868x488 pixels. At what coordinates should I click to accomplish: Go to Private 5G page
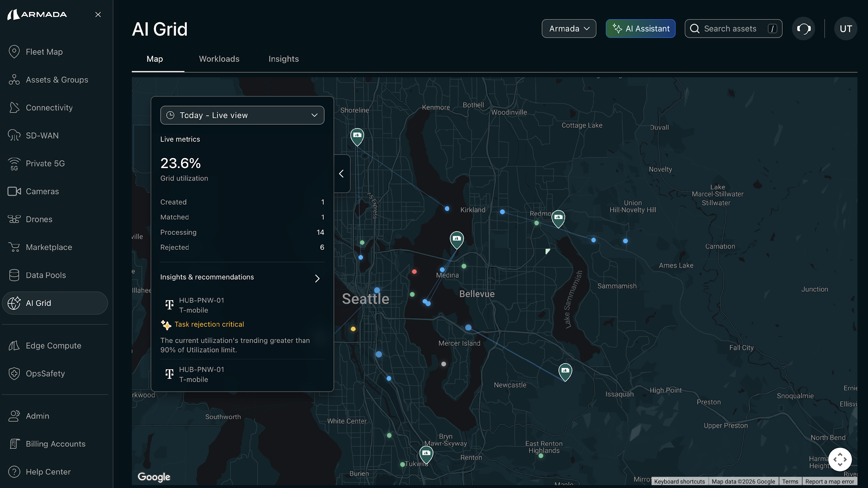(x=45, y=163)
